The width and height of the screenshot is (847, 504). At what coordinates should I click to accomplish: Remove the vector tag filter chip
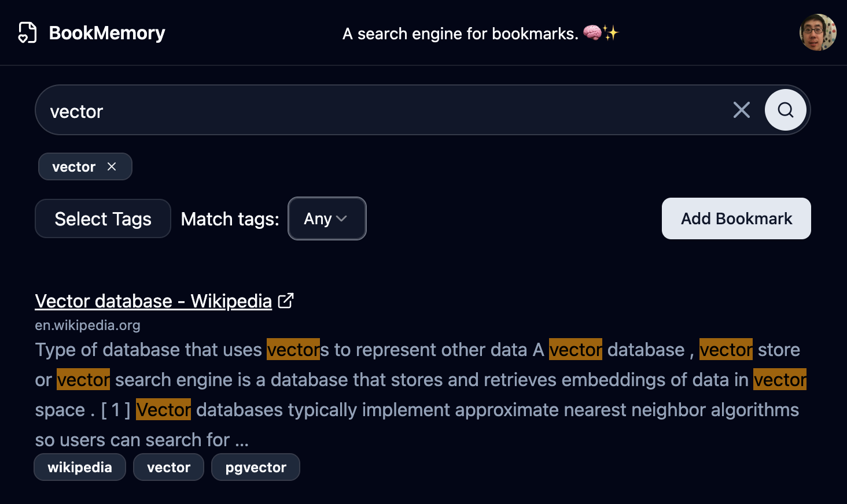click(x=112, y=166)
